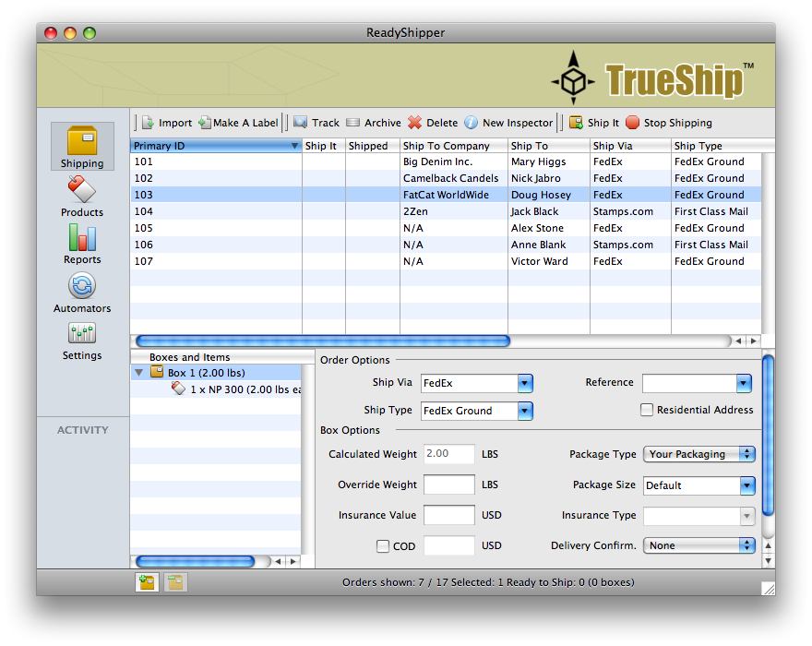Sort by the Ship Type column header
Image resolution: width=812 pixels, height=646 pixels.
click(x=722, y=146)
